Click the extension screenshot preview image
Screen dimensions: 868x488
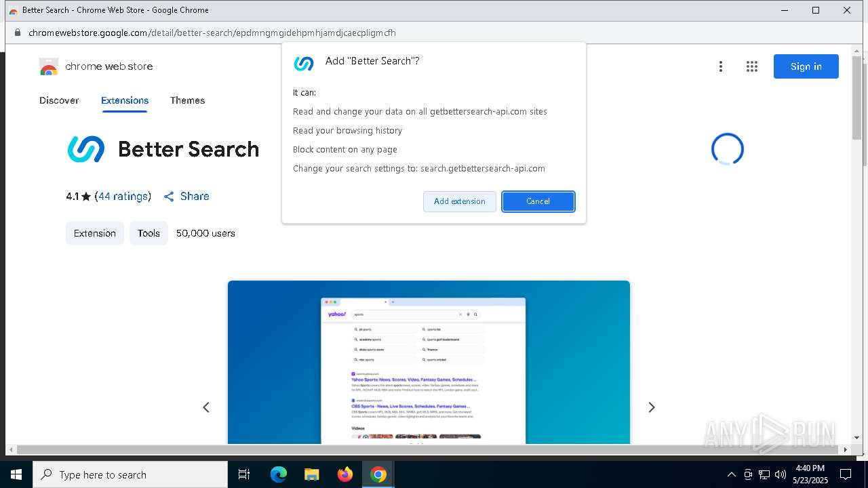[x=429, y=363]
